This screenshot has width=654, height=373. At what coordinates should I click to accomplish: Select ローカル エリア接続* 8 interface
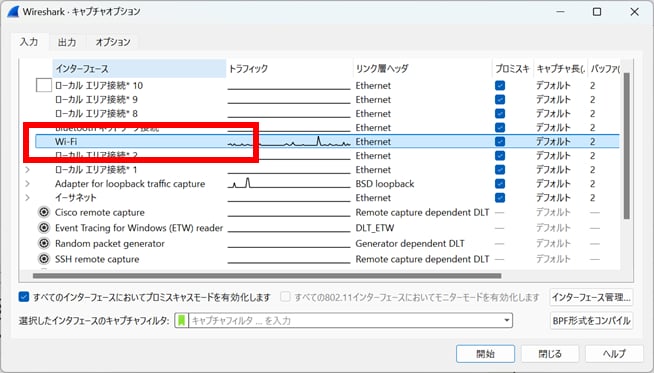[x=96, y=113]
